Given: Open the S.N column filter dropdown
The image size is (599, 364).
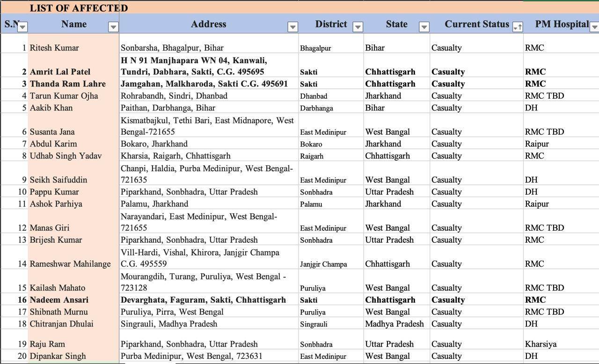Looking at the screenshot, I should pyautogui.click(x=22, y=27).
